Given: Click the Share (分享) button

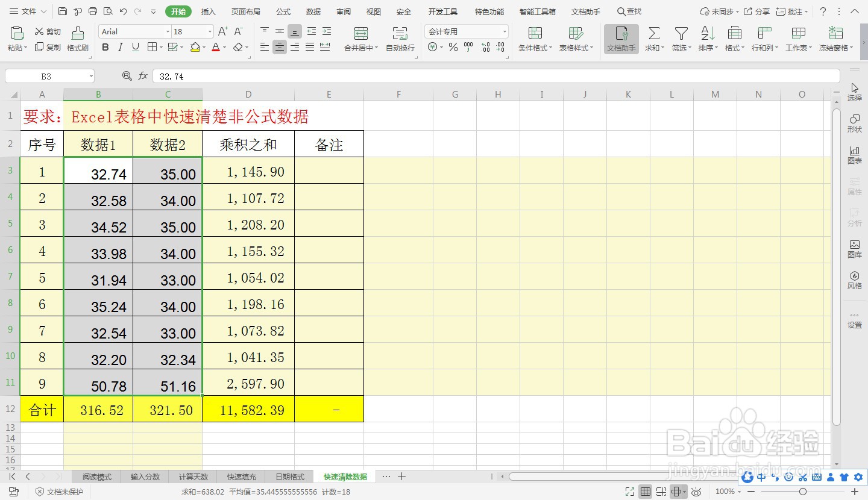Looking at the screenshot, I should [757, 11].
